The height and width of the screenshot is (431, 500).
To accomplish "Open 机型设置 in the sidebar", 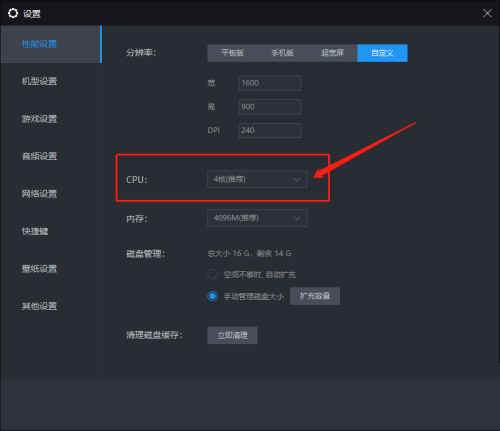I will pyautogui.click(x=39, y=81).
